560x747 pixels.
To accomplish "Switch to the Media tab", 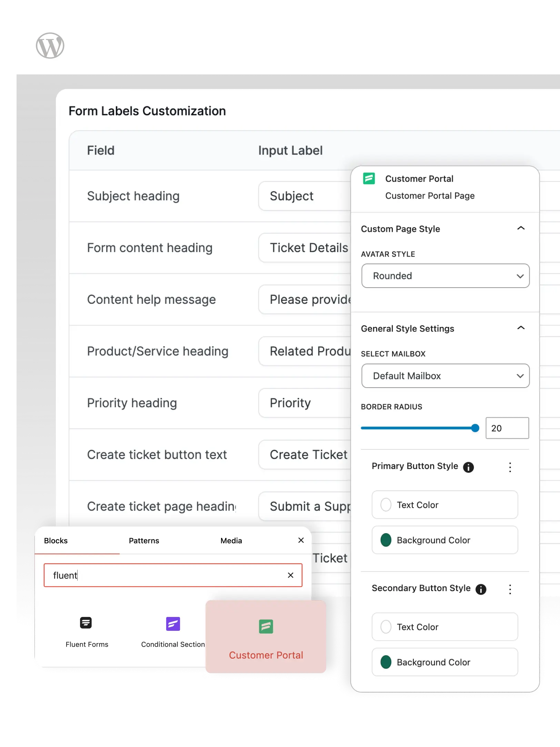I will (231, 540).
